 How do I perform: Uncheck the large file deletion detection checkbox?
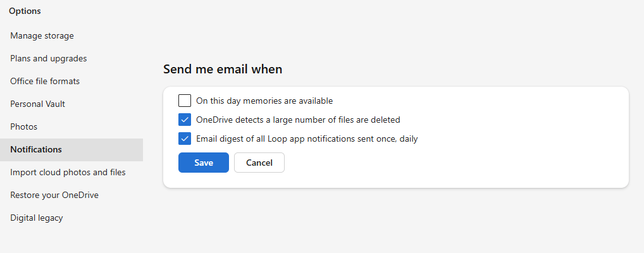pyautogui.click(x=185, y=120)
